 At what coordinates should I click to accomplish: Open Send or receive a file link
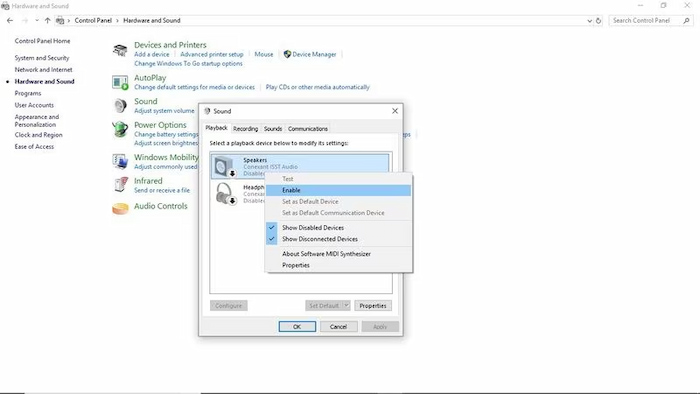162,190
